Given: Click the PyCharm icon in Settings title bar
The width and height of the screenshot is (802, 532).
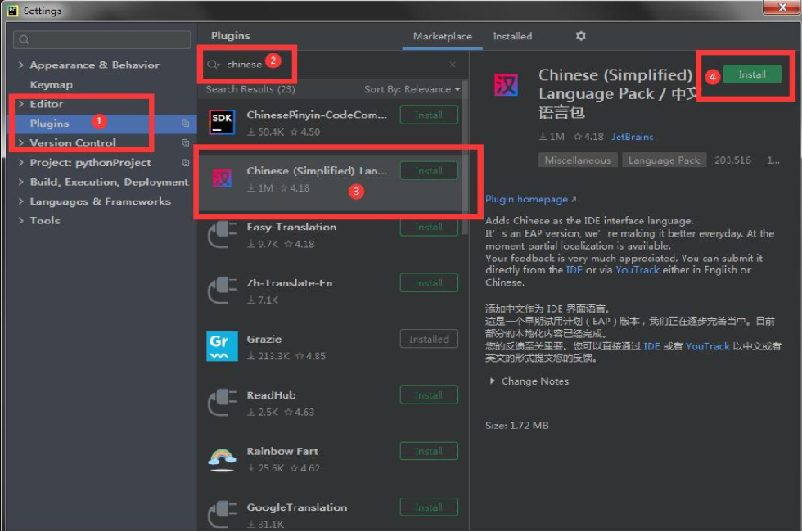Looking at the screenshot, I should [13, 10].
